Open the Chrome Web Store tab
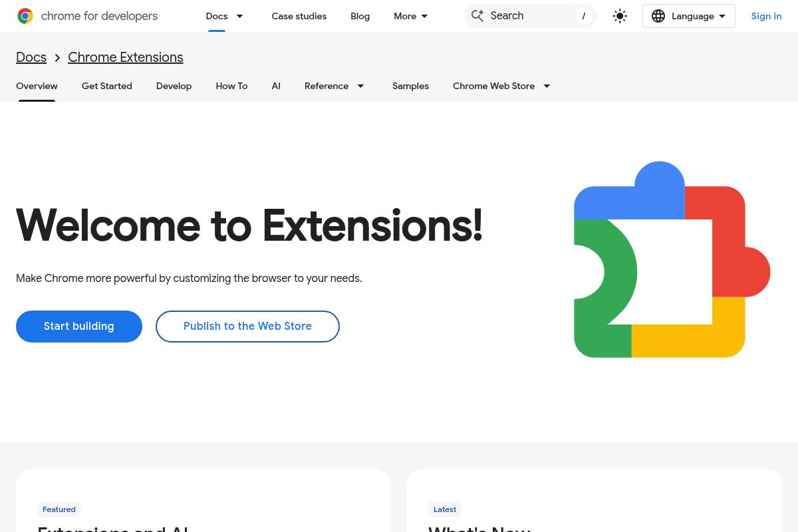Viewport: 798px width, 532px height. (493, 86)
